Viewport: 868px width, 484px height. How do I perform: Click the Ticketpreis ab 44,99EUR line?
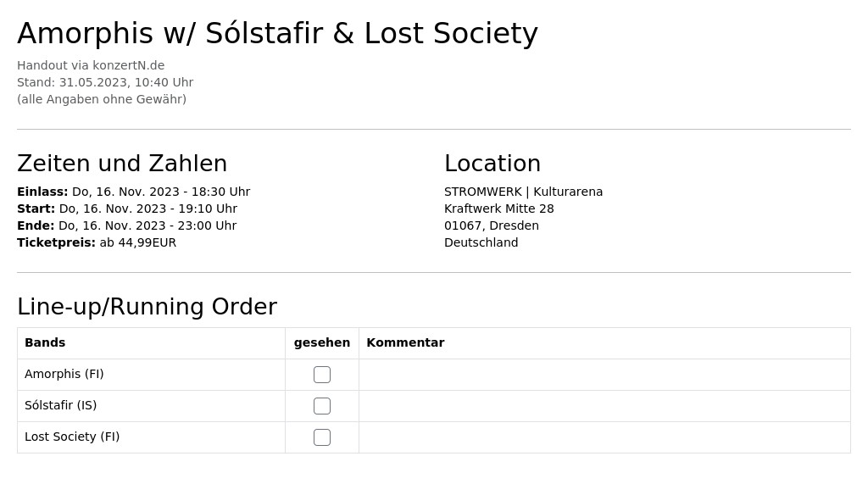pyautogui.click(x=97, y=242)
